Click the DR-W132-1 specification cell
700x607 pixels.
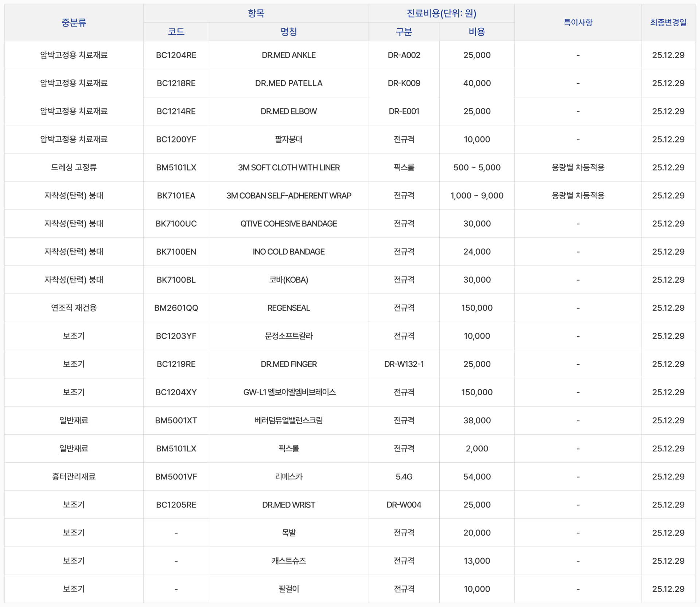click(404, 364)
